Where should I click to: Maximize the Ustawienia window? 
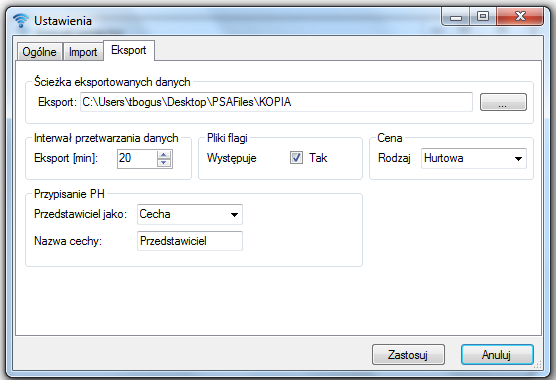(483, 16)
